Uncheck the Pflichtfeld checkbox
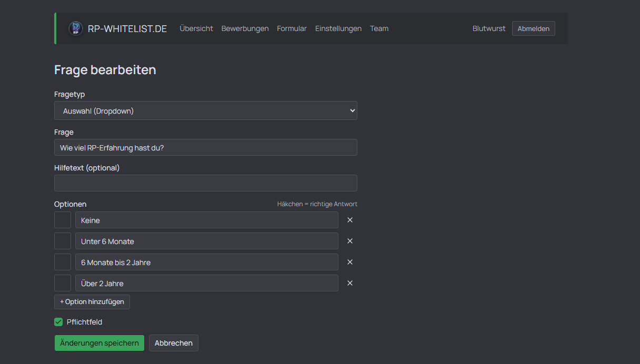Viewport: 640px width, 364px height. [58, 322]
